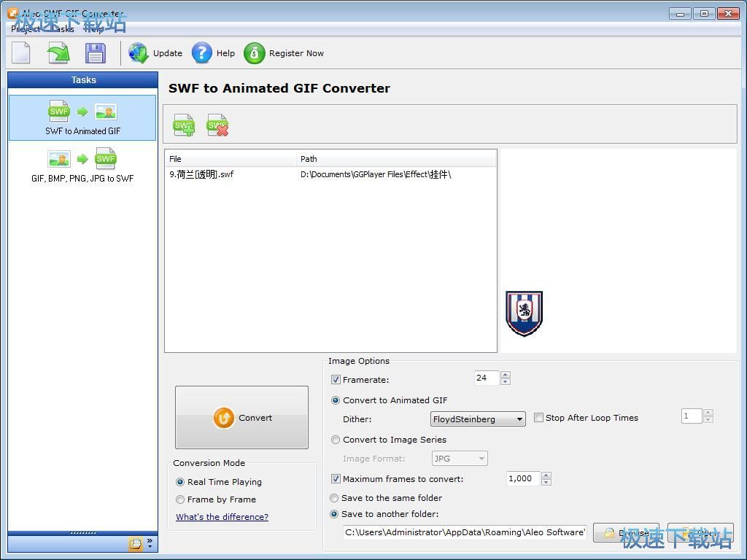Open the Project menu
The image size is (747, 560).
coord(26,29)
